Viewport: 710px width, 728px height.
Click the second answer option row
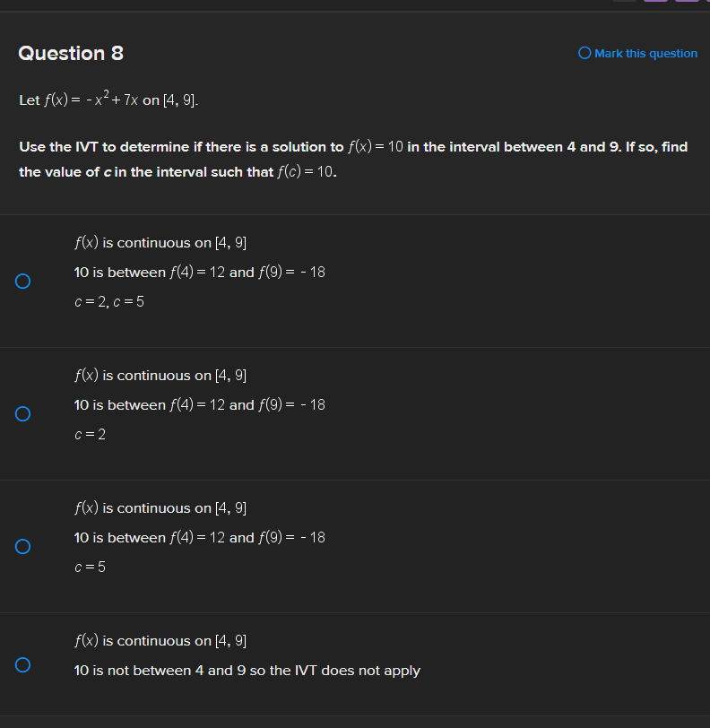tap(355, 413)
